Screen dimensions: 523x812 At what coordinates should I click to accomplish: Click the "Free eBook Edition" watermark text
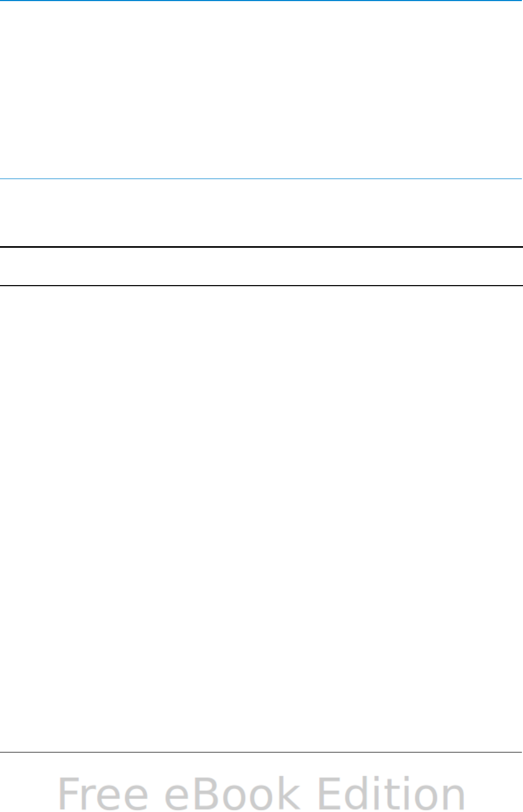(261, 794)
